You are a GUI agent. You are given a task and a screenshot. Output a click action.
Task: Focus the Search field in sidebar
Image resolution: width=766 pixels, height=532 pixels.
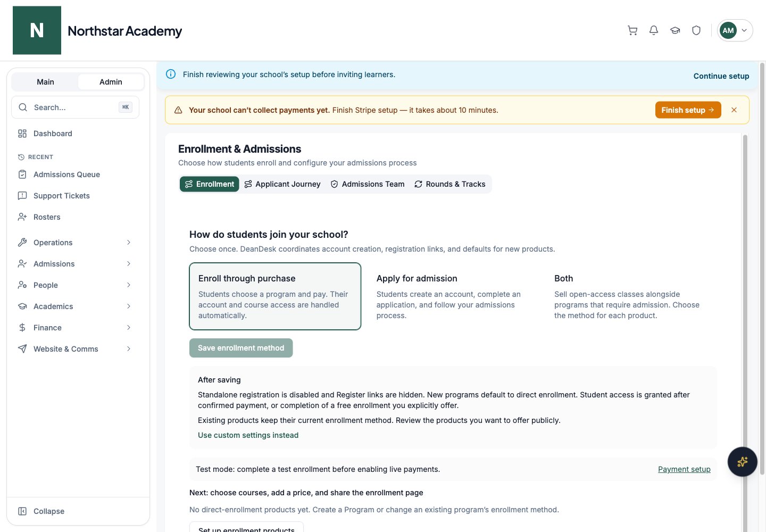[x=75, y=107]
